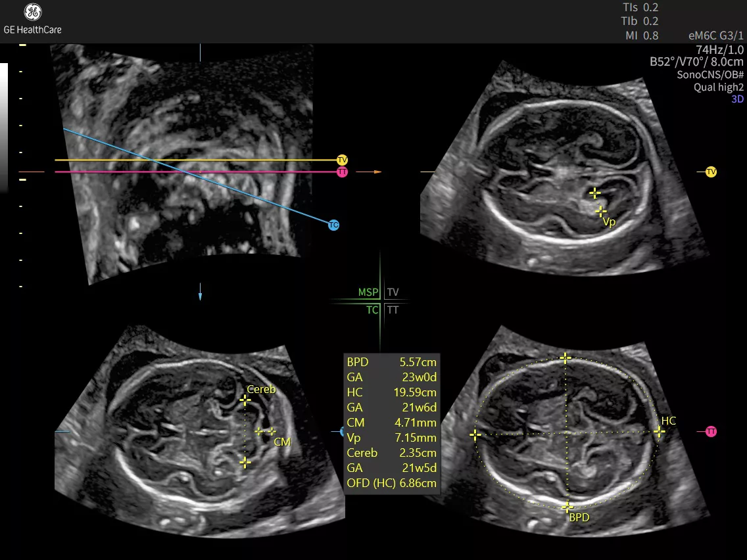
Task: Click the TIb 0.2 indicator
Action: pos(639,22)
